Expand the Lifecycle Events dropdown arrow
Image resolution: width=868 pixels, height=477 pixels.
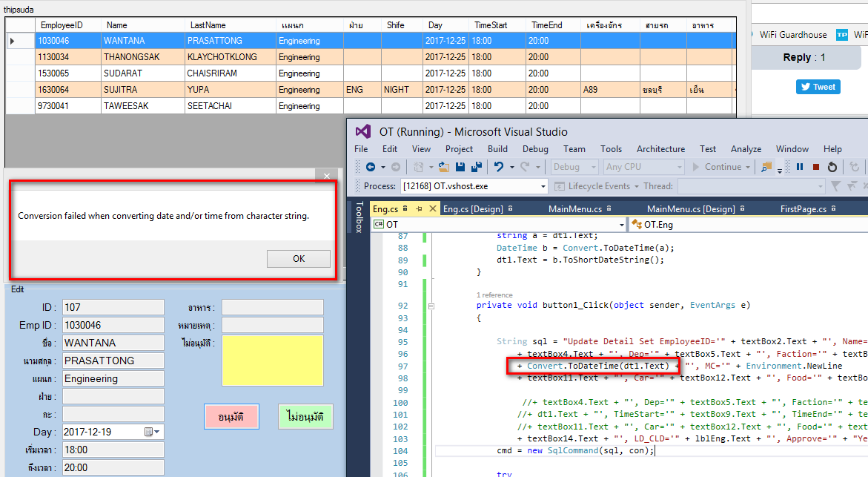tap(637, 187)
